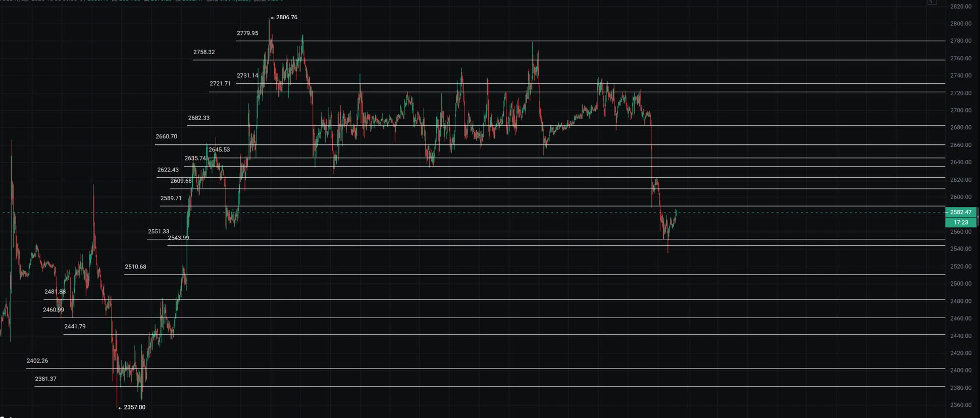Click 2680.00 on the price axis

tap(960, 128)
